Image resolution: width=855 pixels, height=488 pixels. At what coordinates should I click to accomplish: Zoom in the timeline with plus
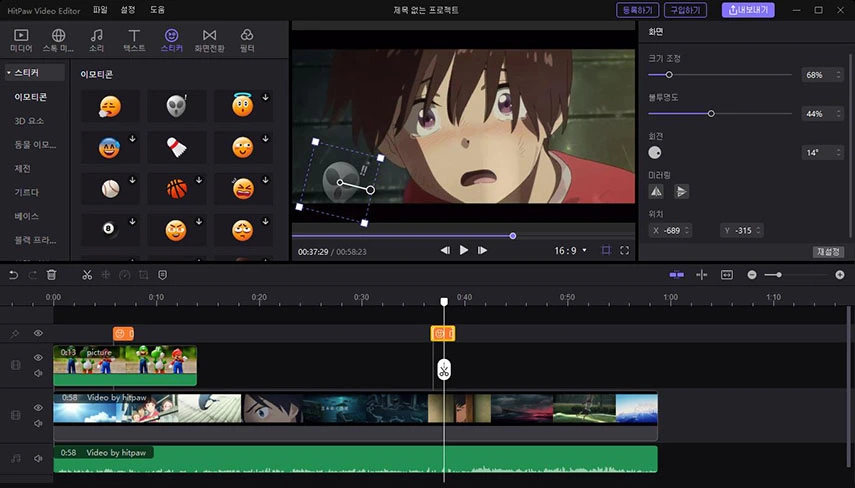[x=840, y=275]
